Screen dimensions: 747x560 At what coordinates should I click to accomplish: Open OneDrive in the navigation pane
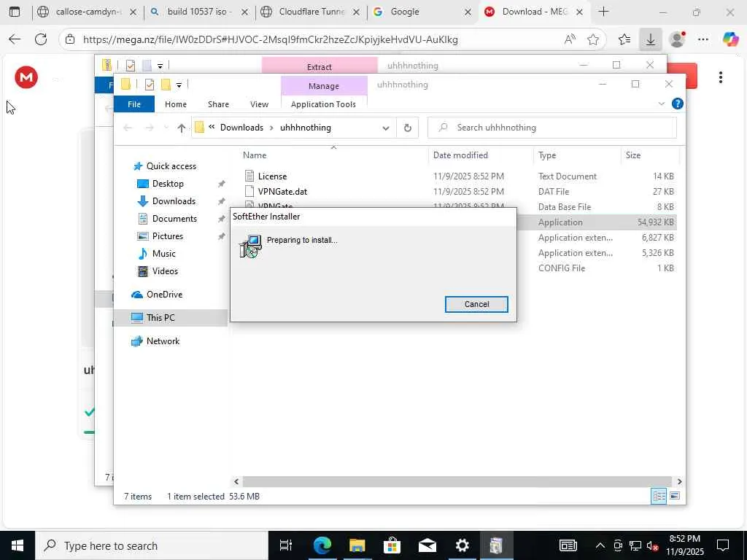[164, 295]
